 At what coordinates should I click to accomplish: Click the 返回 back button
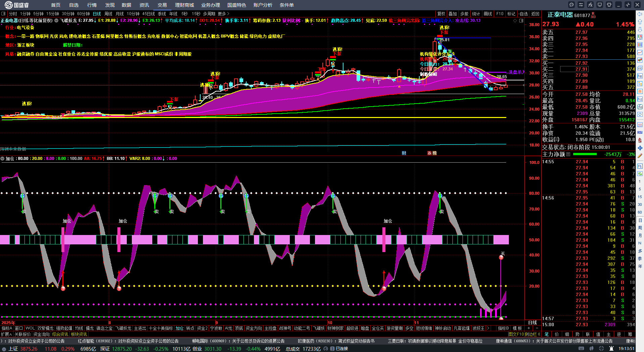pos(535,14)
